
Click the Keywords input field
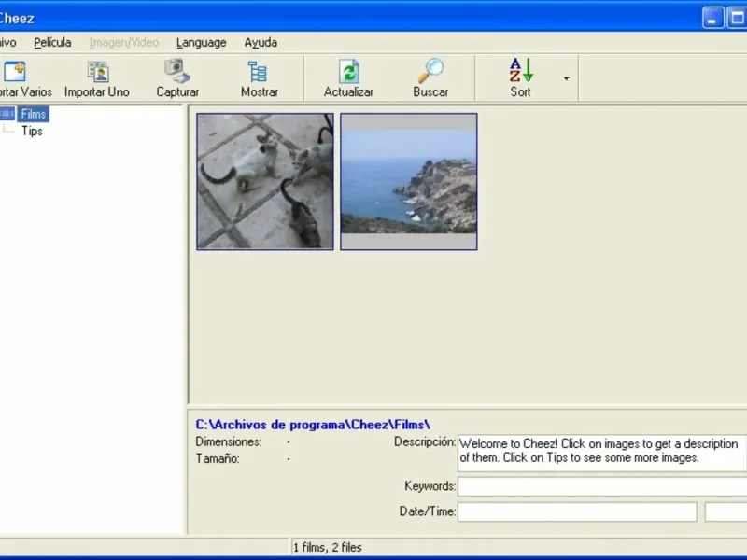[602, 486]
